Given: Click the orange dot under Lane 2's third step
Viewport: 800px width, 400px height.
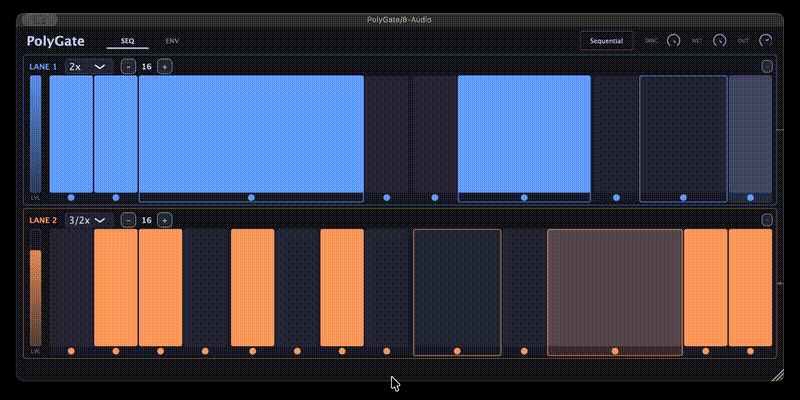Looking at the screenshot, I should [x=160, y=351].
